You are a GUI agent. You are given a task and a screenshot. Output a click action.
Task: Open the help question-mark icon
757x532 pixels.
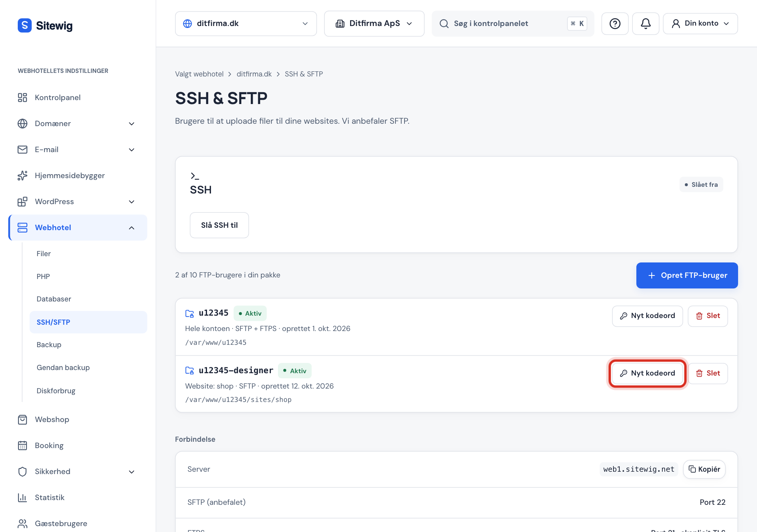pos(615,24)
